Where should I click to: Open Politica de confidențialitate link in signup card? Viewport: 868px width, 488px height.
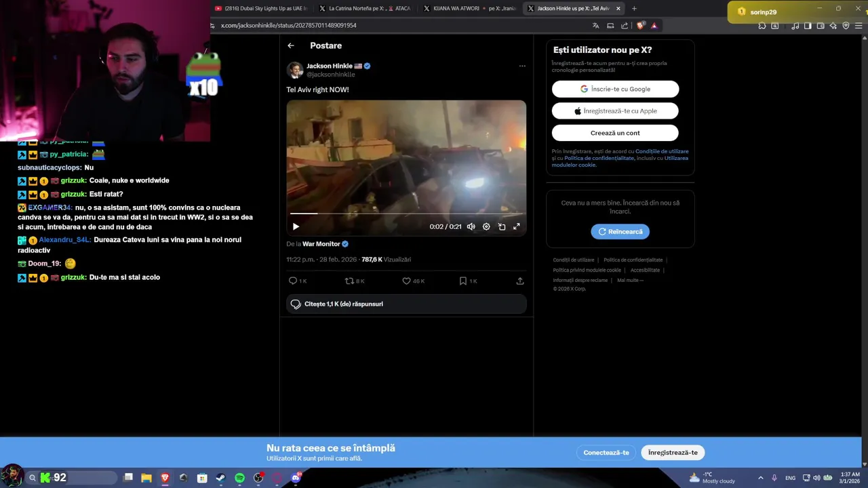pyautogui.click(x=599, y=158)
